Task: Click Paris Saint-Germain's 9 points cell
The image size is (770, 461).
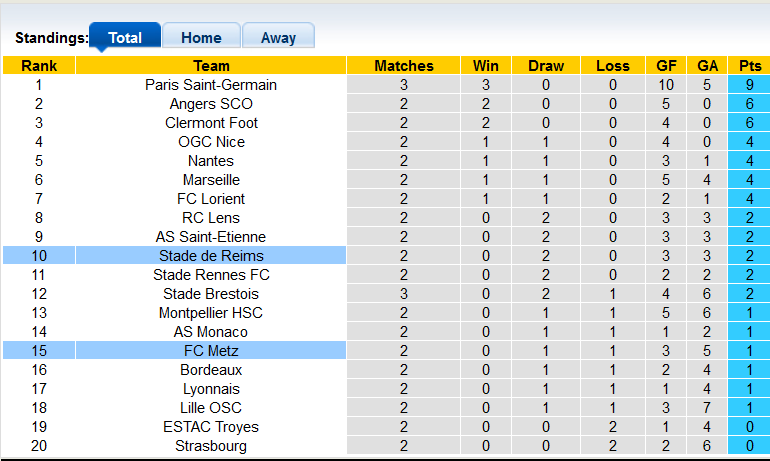Action: pos(748,85)
